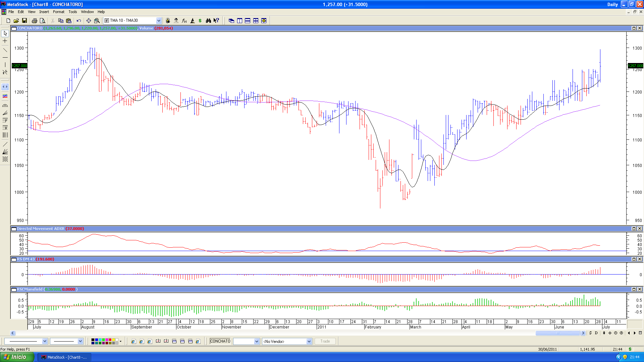Screen dimensions: 644x362
Task: Open the Format menu
Action: 58,12
